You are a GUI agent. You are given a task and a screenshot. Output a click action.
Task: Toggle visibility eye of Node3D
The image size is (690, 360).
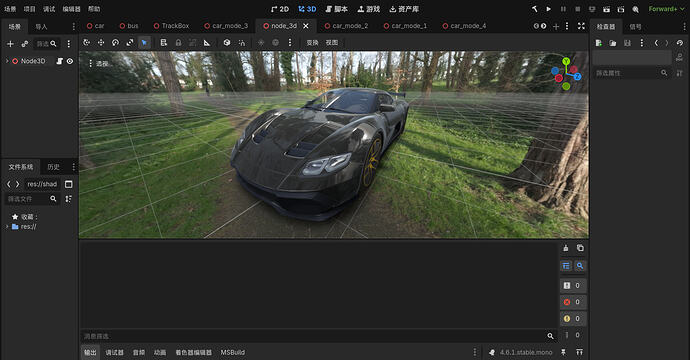coord(70,61)
